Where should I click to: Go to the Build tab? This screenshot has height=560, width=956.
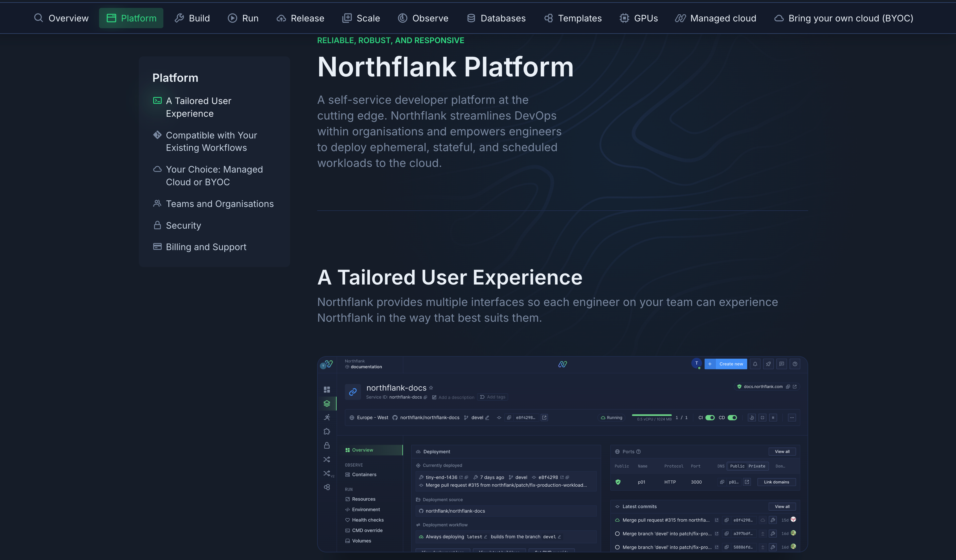click(x=192, y=18)
